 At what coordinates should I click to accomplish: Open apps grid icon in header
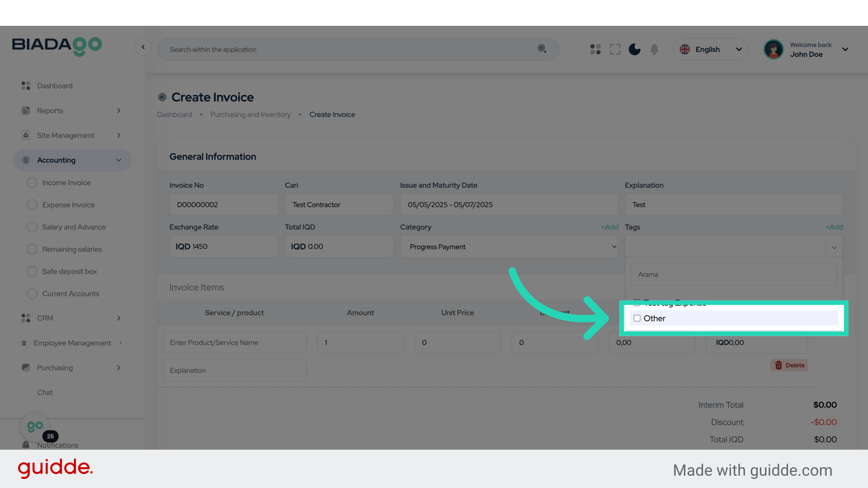pos(595,49)
